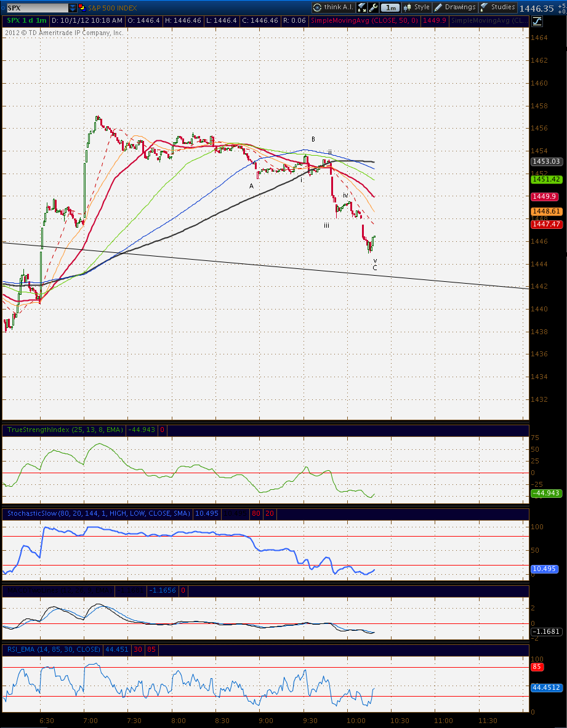
Task: Select the StochasticSlow study label
Action: (x=99, y=513)
